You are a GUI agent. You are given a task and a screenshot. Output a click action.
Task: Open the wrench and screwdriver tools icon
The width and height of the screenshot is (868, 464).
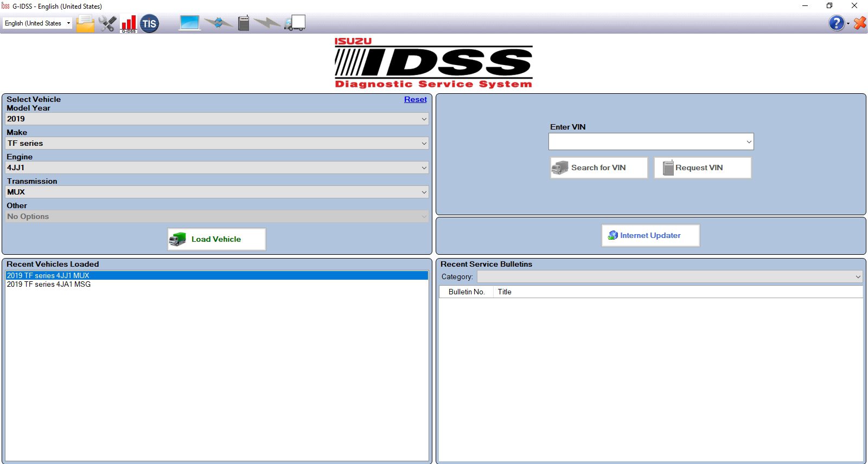107,23
